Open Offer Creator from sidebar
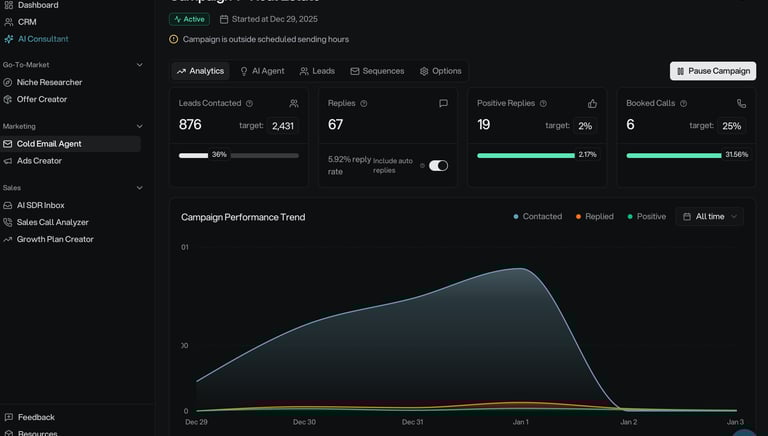768x436 pixels. coord(41,99)
